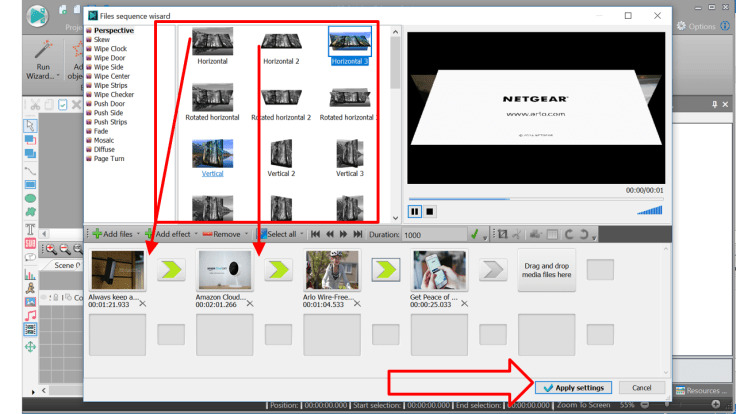Open the Remove dropdown arrow

pyautogui.click(x=246, y=234)
